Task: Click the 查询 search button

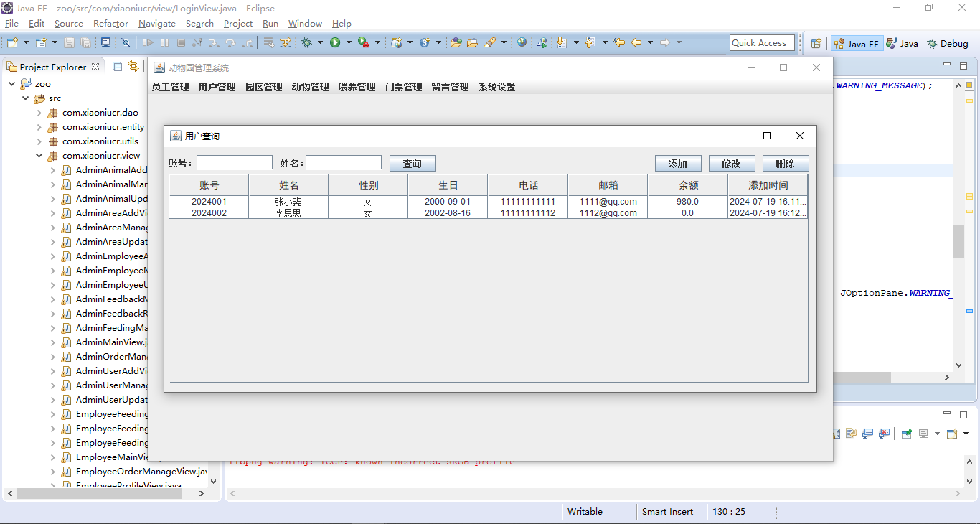Action: tap(413, 164)
